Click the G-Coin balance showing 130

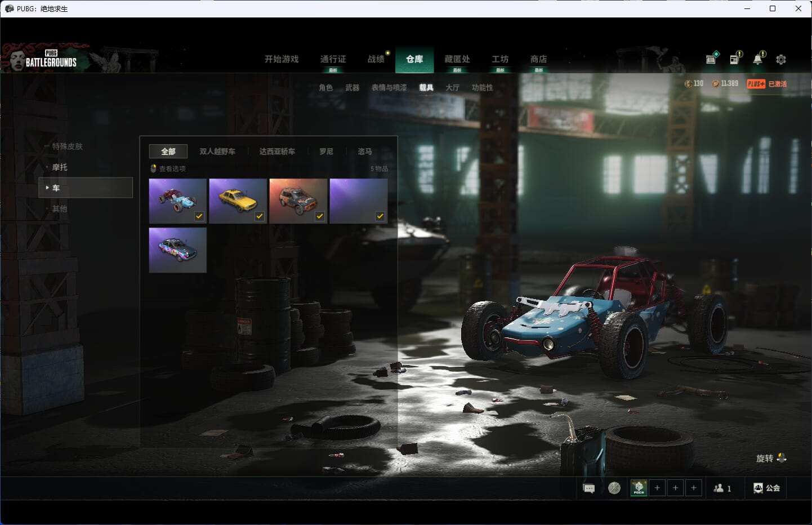(x=694, y=83)
